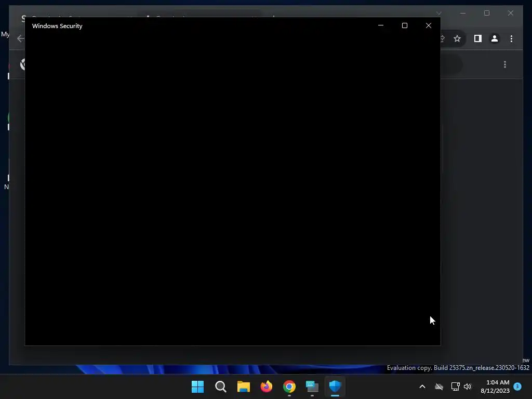
Task: Maximize the Chrome window
Action: [486, 13]
